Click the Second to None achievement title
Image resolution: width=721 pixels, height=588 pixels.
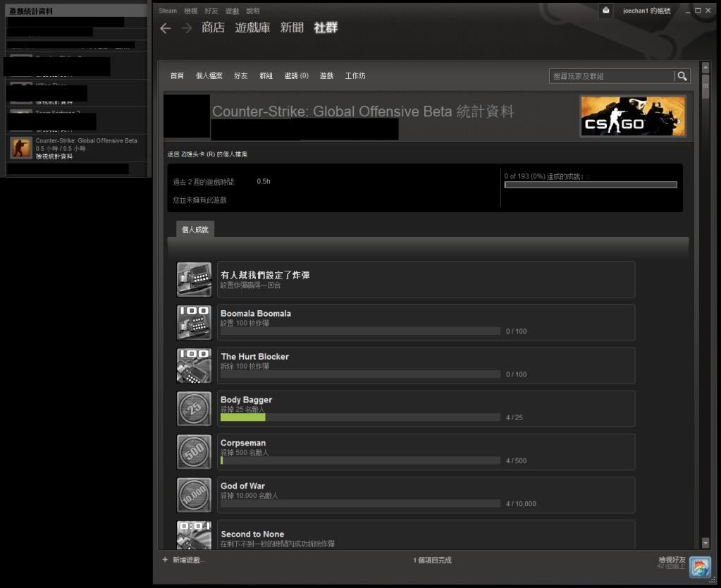252,534
